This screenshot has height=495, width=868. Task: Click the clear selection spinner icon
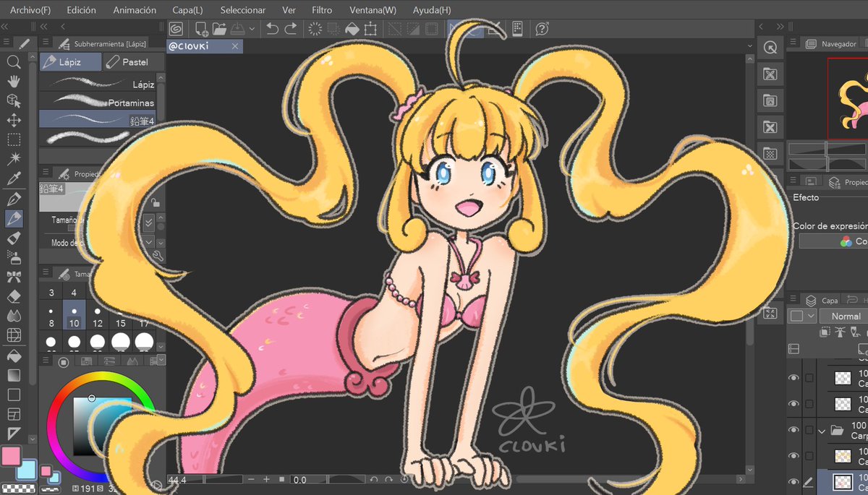click(x=315, y=29)
